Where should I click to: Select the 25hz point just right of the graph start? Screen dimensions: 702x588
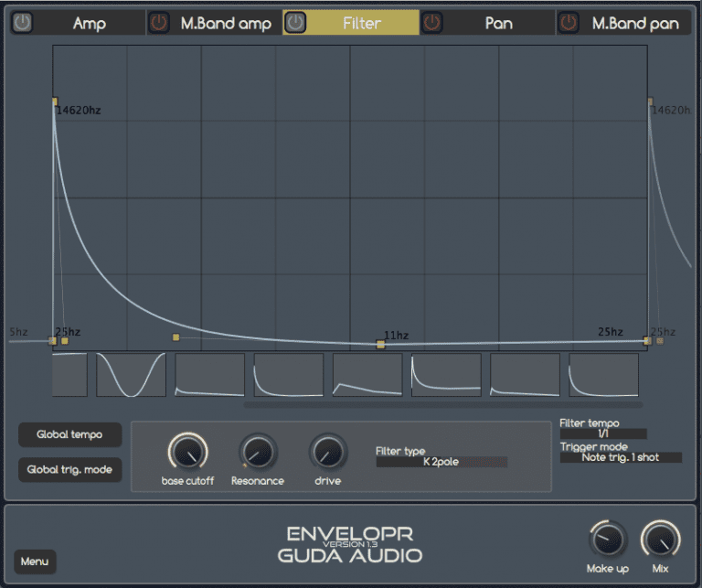click(x=65, y=341)
